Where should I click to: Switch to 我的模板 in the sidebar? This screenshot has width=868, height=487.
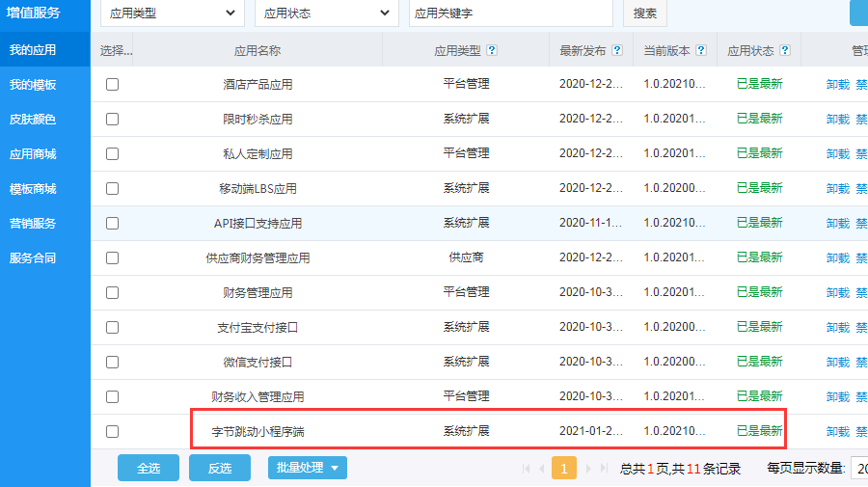pyautogui.click(x=33, y=84)
